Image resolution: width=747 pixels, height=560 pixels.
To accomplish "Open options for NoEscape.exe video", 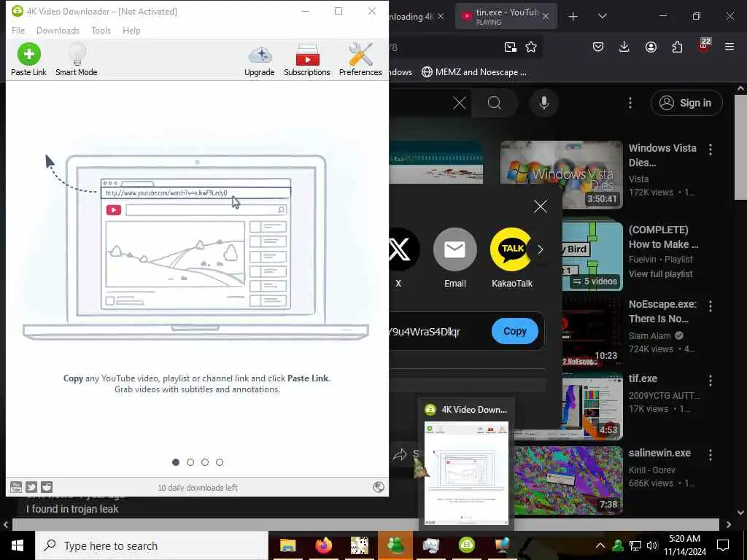I will [711, 306].
